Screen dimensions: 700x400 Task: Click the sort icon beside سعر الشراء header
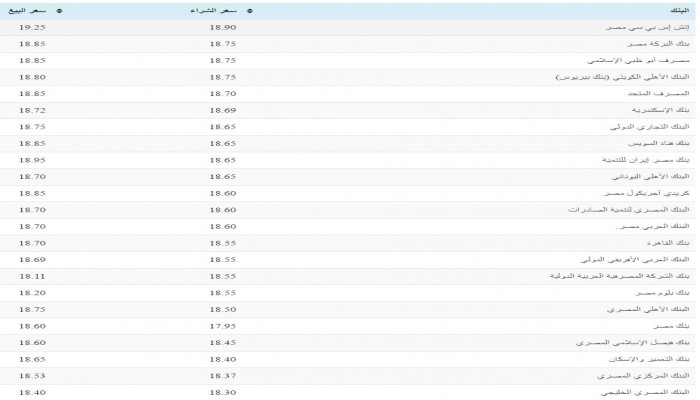(x=249, y=11)
